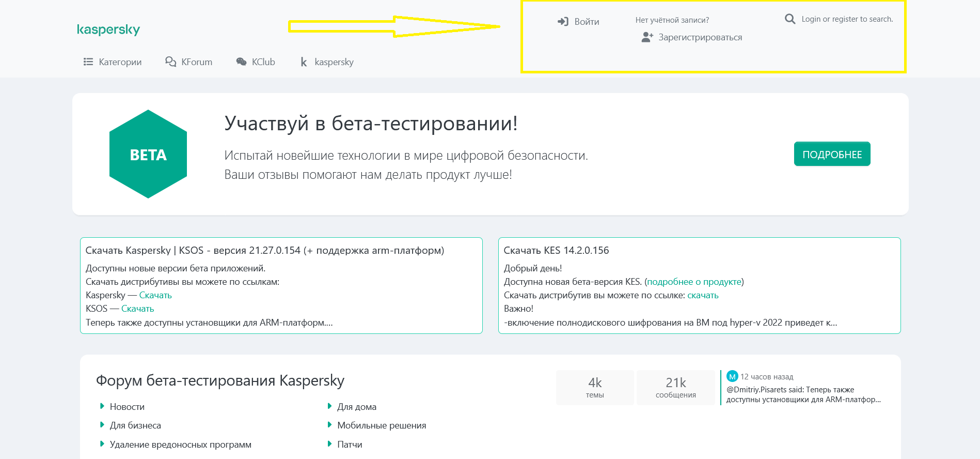Click the add-user icon beside Зарегистрироваться
The height and width of the screenshot is (459, 980).
click(647, 37)
